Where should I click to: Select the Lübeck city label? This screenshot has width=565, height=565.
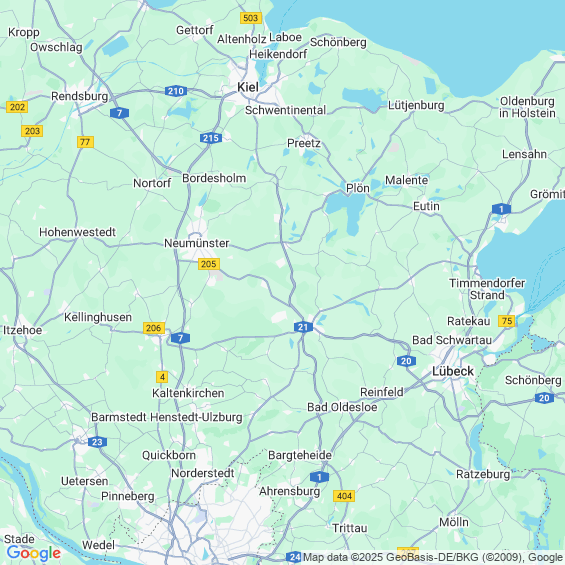point(453,371)
